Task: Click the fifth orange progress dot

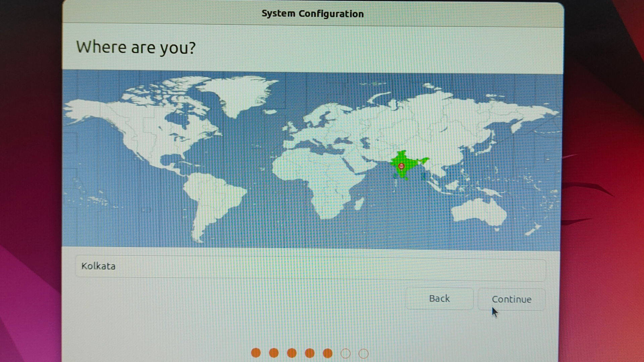Action: [328, 353]
